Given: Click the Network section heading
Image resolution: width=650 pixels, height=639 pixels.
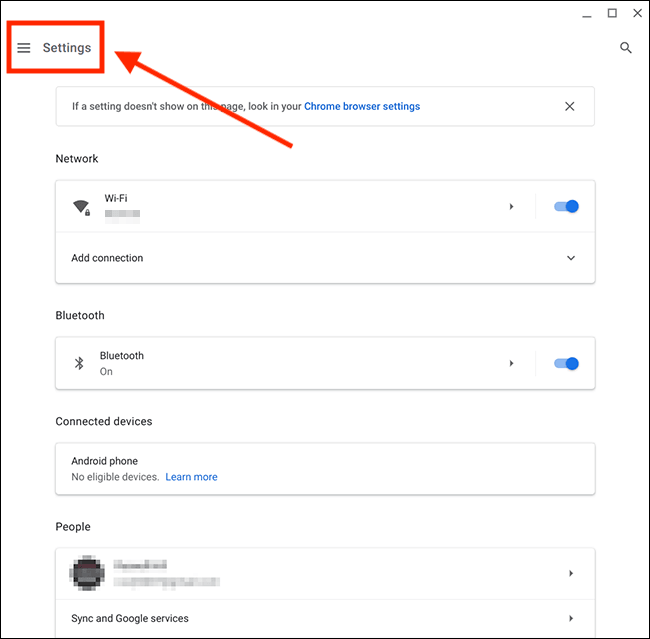Looking at the screenshot, I should pyautogui.click(x=77, y=158).
